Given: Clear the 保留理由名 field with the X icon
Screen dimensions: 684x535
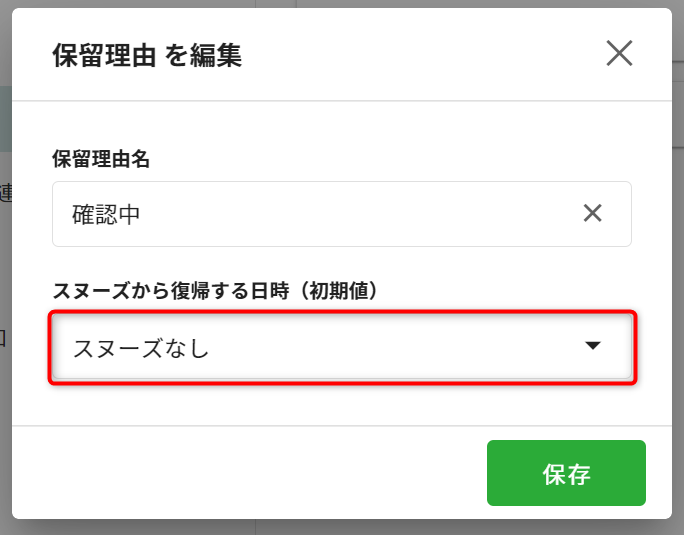Looking at the screenshot, I should pyautogui.click(x=593, y=213).
